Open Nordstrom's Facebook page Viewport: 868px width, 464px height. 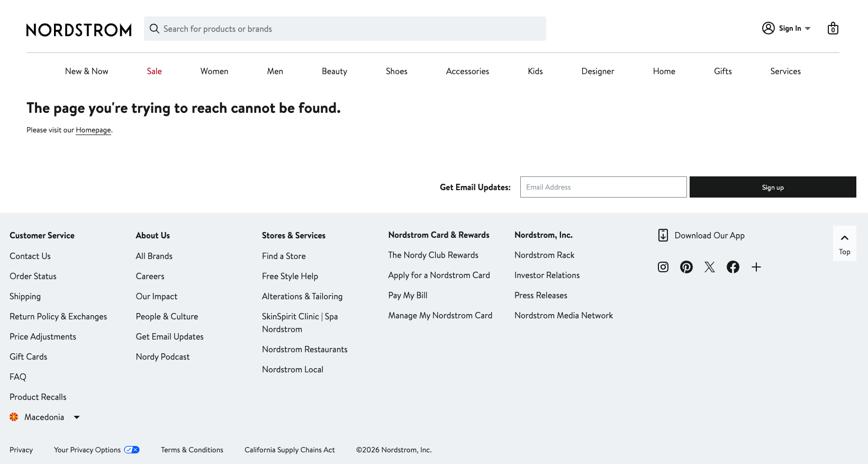pyautogui.click(x=733, y=267)
